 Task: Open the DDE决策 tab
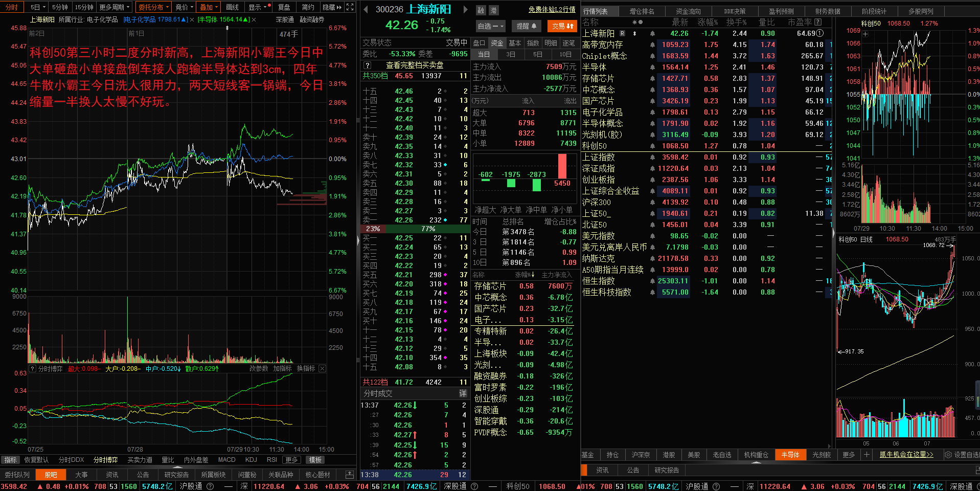(x=735, y=11)
